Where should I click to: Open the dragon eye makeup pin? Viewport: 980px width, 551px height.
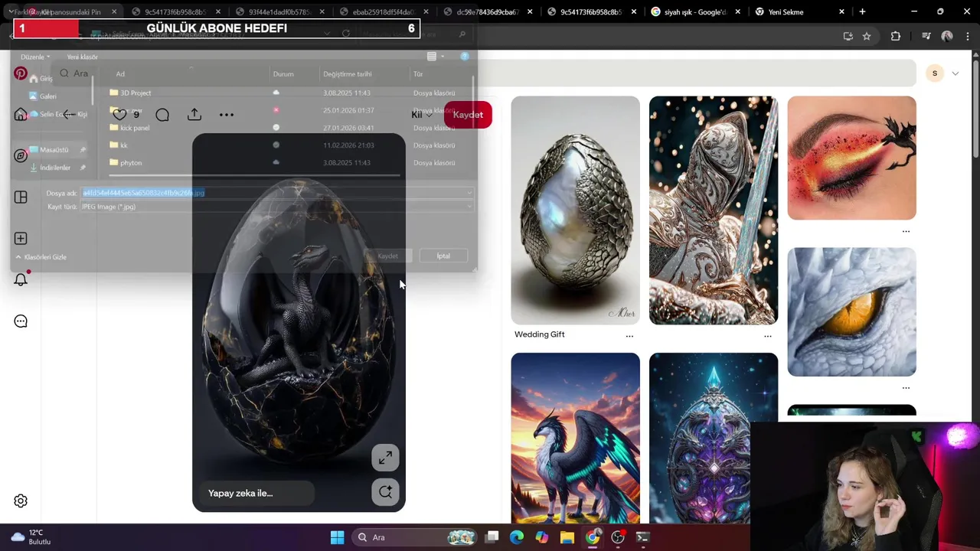pos(851,158)
